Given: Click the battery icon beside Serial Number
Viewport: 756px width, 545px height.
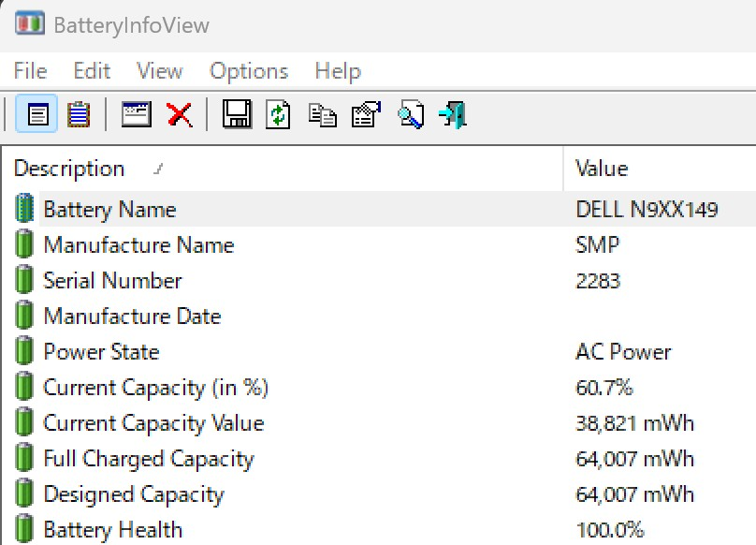Looking at the screenshot, I should tap(24, 279).
